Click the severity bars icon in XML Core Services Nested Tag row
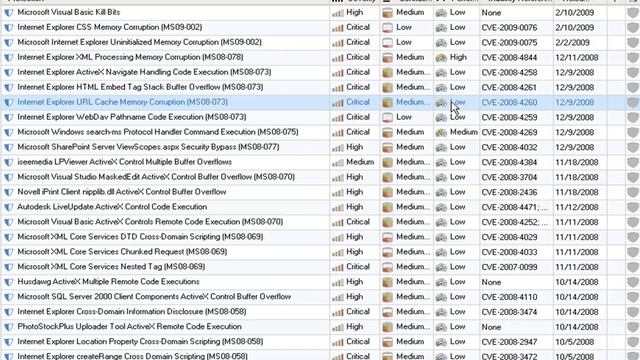Viewport: 640px width, 360px height. click(338, 267)
